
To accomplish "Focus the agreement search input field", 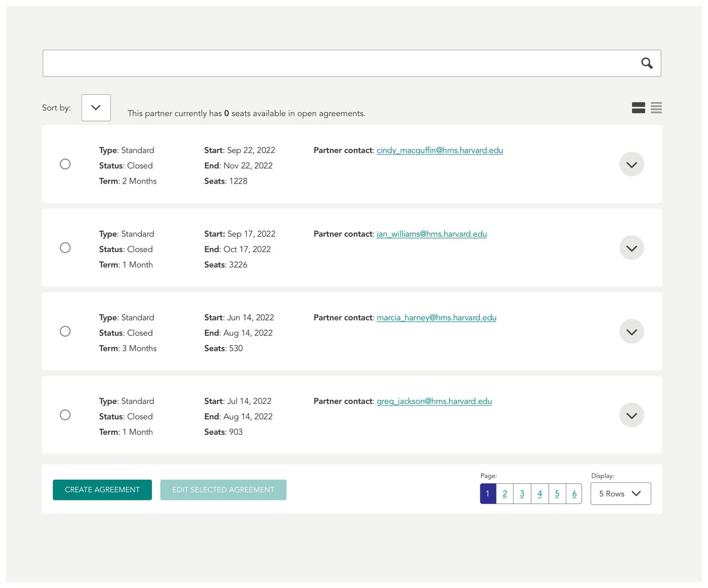I will [x=352, y=64].
